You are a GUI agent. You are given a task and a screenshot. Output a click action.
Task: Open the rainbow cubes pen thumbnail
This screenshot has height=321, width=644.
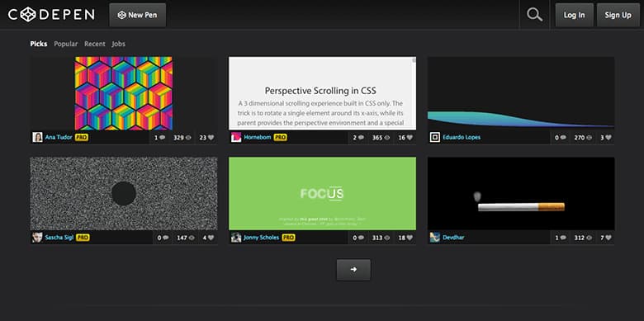tap(124, 93)
